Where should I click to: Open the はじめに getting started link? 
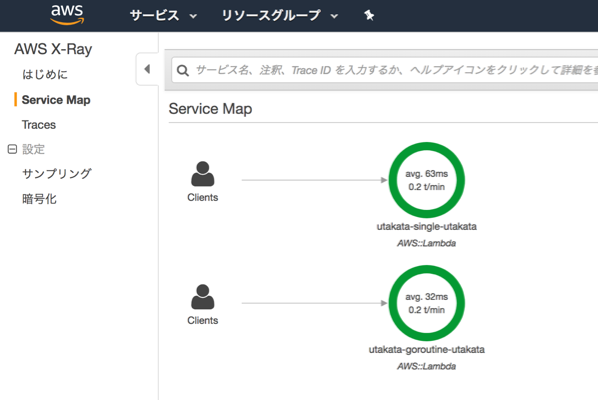45,74
